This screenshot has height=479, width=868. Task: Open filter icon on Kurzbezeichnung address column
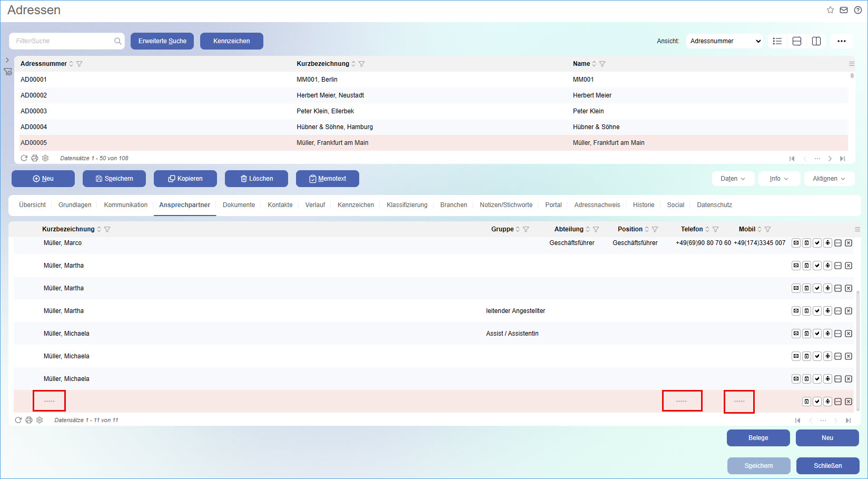coord(361,64)
